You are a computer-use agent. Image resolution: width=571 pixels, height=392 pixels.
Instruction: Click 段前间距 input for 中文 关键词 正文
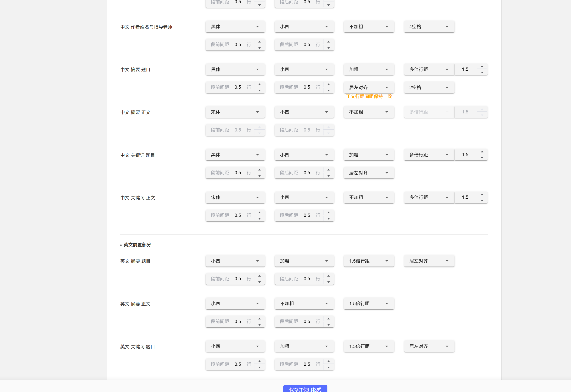(x=238, y=215)
